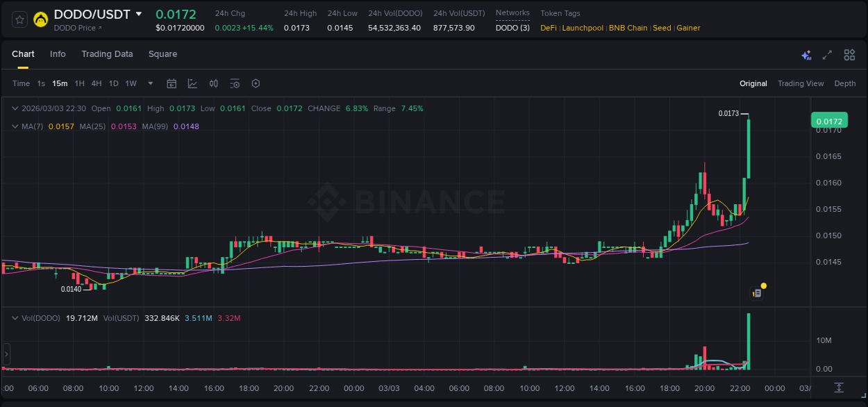868x407 pixels.
Task: Open the DeFi token tag link
Action: pos(548,28)
